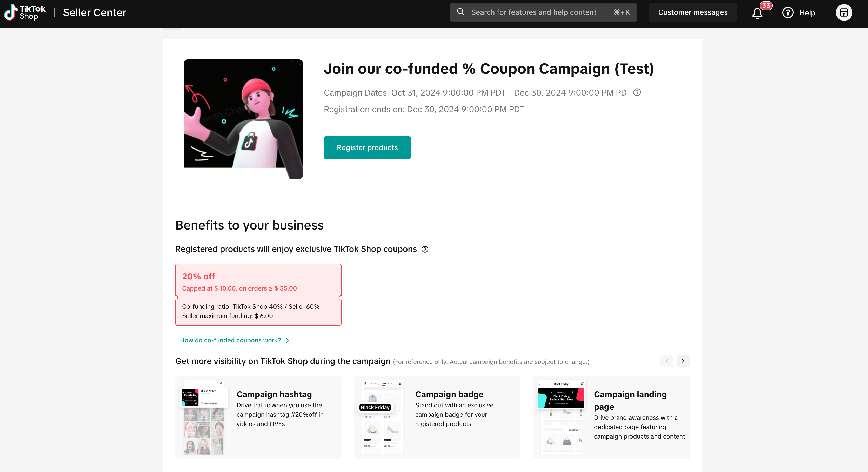Click info icon beside Campaign Dates

[x=637, y=92]
